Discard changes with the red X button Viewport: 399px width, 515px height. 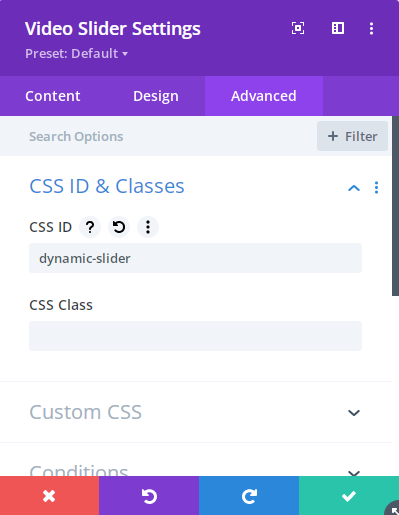click(49, 496)
